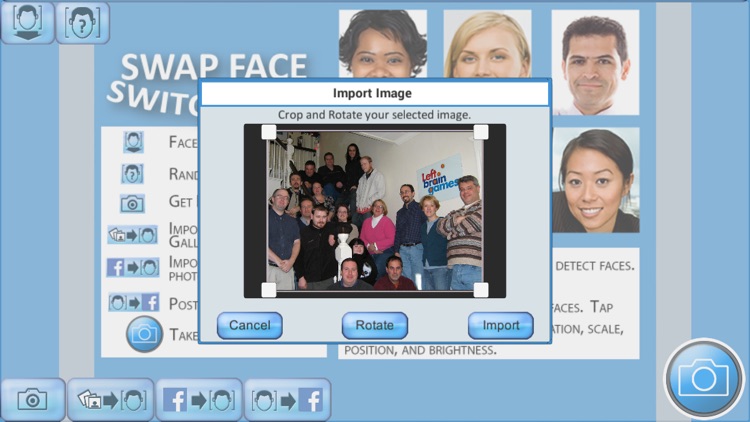The image size is (750, 422).
Task: Click the 'DETECT FACES.' text
Action: pos(595,266)
